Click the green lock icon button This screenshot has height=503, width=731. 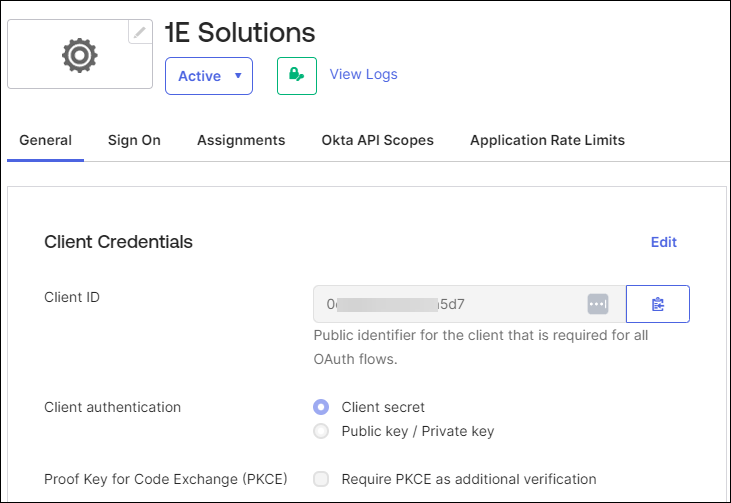click(x=296, y=75)
